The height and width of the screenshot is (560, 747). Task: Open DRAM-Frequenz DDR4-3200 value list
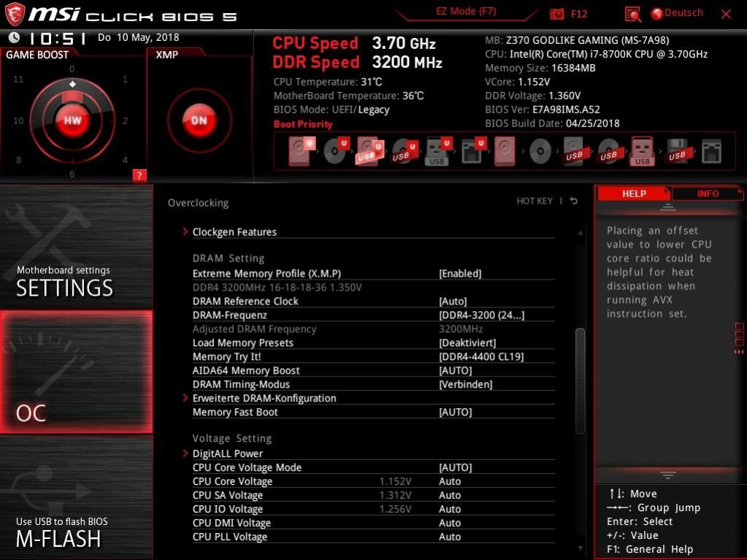tap(482, 315)
